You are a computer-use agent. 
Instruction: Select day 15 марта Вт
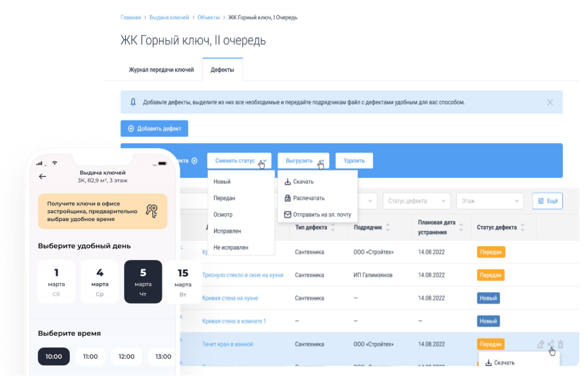coord(183,281)
